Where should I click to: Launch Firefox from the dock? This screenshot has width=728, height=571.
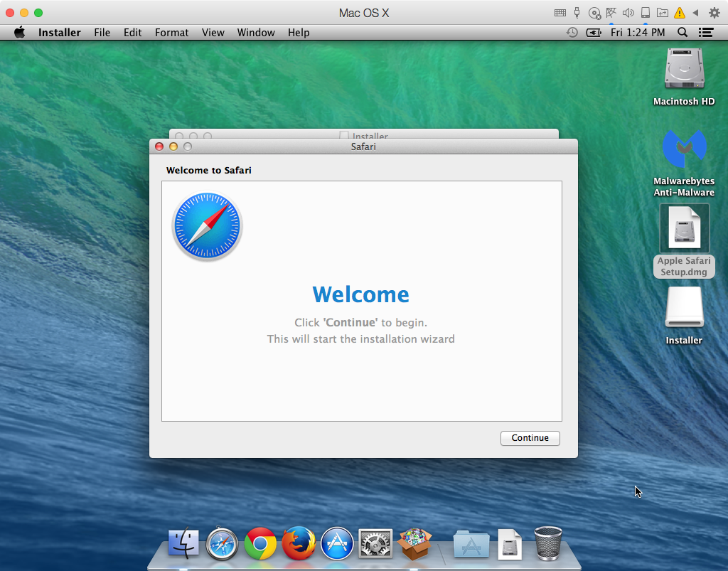click(x=299, y=545)
